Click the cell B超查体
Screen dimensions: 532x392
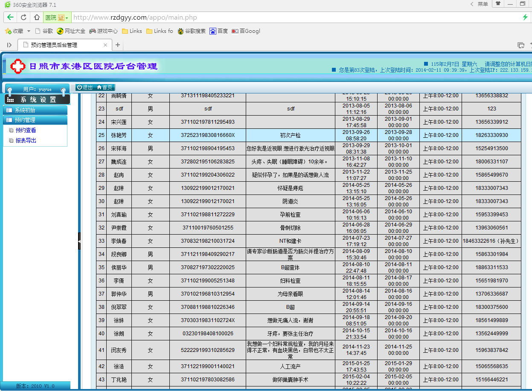pyautogui.click(x=291, y=267)
